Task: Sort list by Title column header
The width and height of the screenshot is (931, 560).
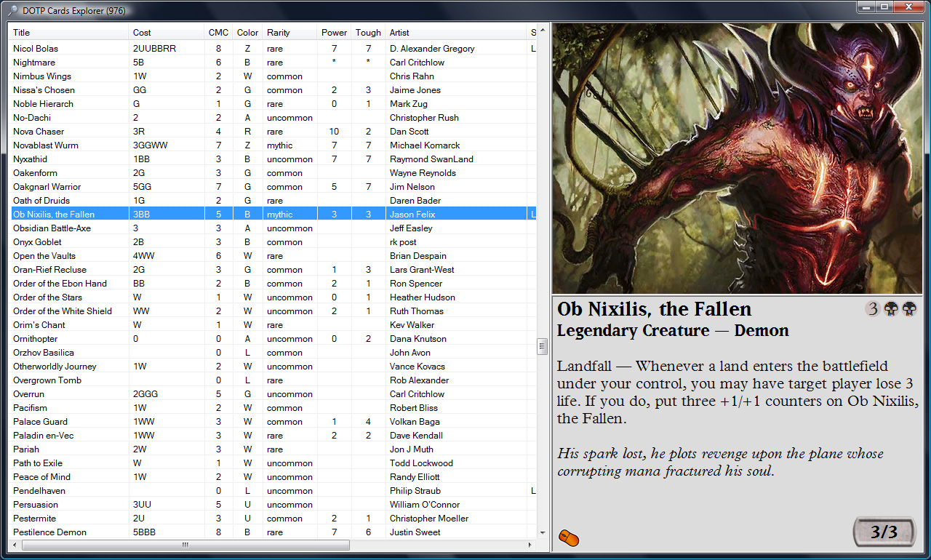Action: (x=69, y=33)
